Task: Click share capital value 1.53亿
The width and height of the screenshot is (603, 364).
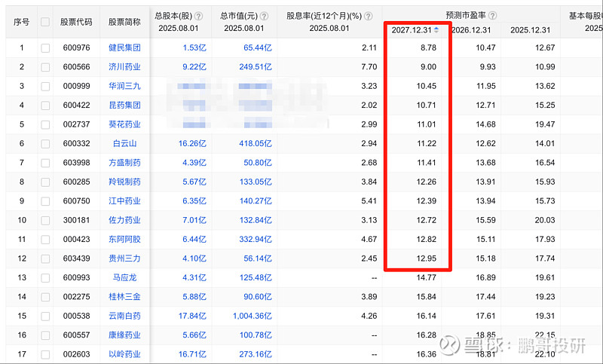Action: point(194,47)
